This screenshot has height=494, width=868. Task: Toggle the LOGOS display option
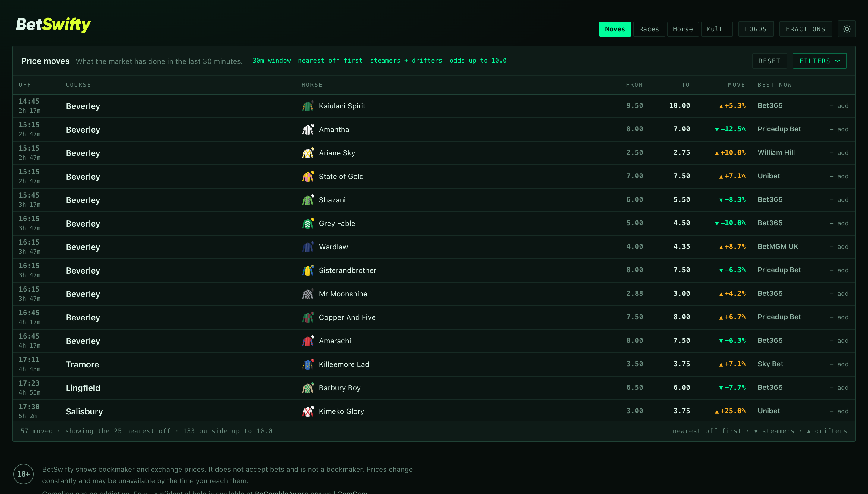pyautogui.click(x=756, y=29)
